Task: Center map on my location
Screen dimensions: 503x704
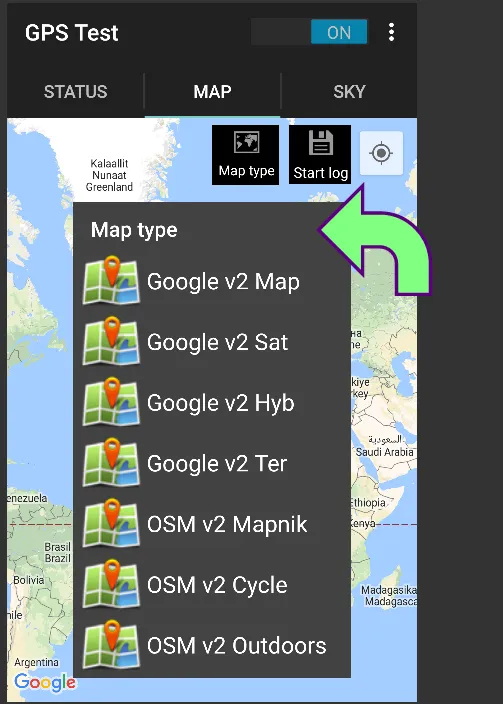Action: click(x=381, y=153)
